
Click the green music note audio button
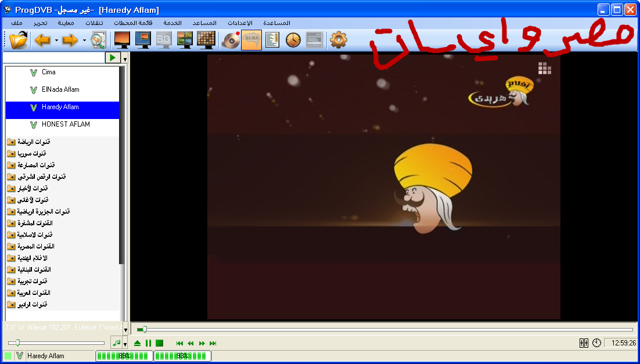(x=116, y=343)
